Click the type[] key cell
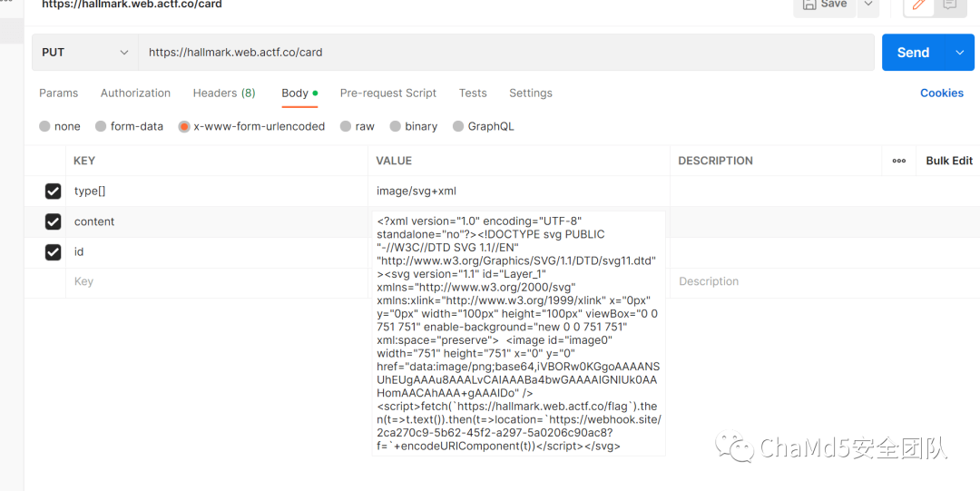980x491 pixels. [217, 191]
